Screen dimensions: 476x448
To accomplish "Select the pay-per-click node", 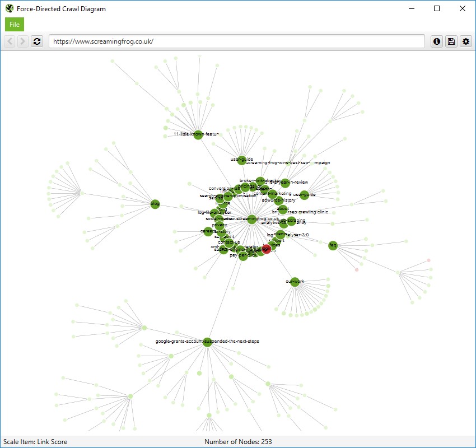I will point(243,256).
